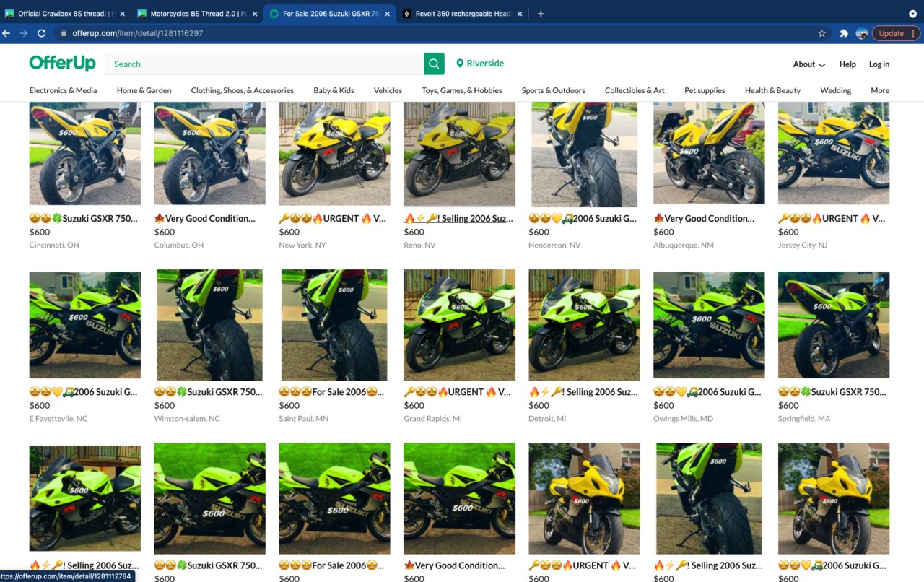
Task: Click the site lock icon in address bar
Action: point(64,33)
